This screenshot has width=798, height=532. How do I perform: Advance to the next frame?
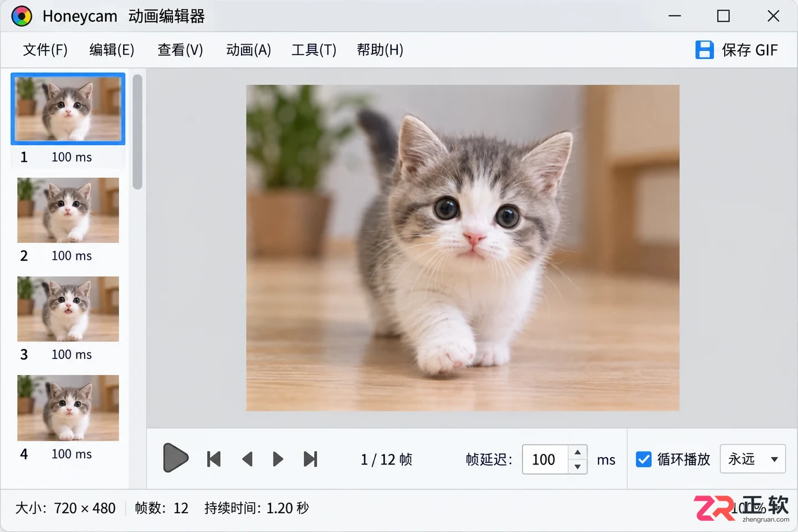pyautogui.click(x=278, y=459)
